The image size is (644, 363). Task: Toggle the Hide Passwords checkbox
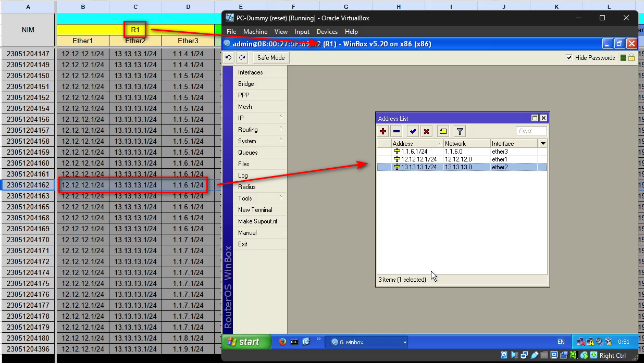click(569, 58)
